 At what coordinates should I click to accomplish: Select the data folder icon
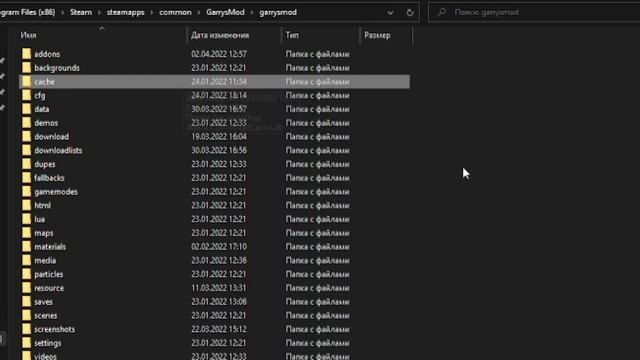point(27,109)
